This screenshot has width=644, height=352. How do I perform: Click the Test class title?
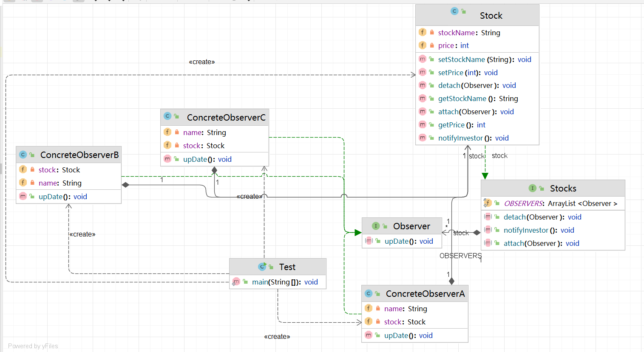(287, 267)
